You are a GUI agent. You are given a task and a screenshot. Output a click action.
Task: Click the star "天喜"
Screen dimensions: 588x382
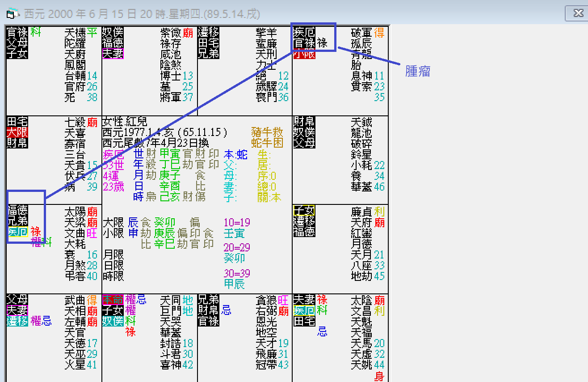(76, 133)
